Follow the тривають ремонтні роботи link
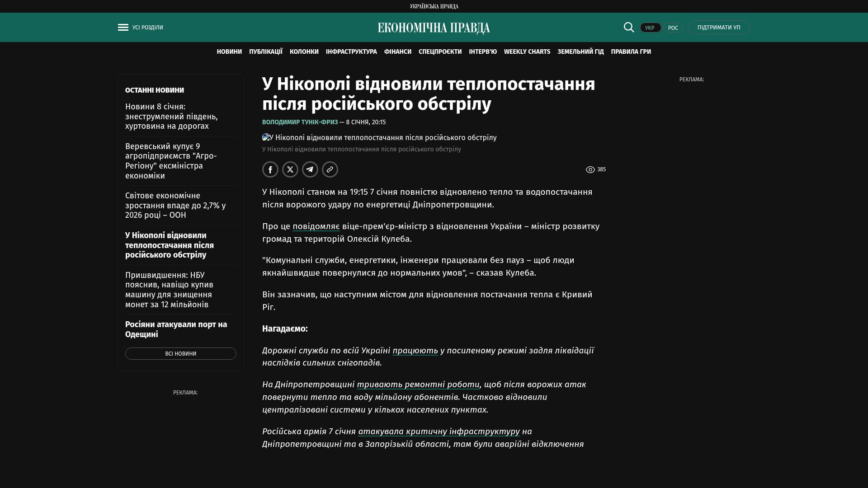This screenshot has height=488, width=868. pos(418,385)
